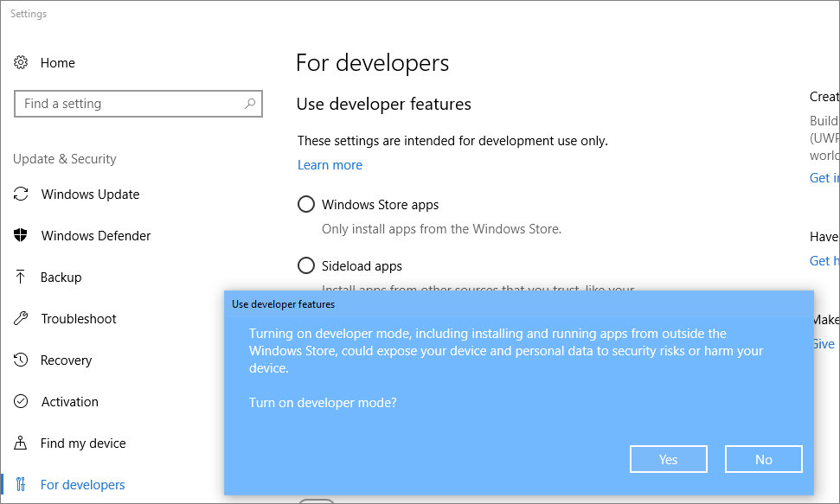Click the Give feedback link
Screen dimensions: 840x504
click(823, 343)
